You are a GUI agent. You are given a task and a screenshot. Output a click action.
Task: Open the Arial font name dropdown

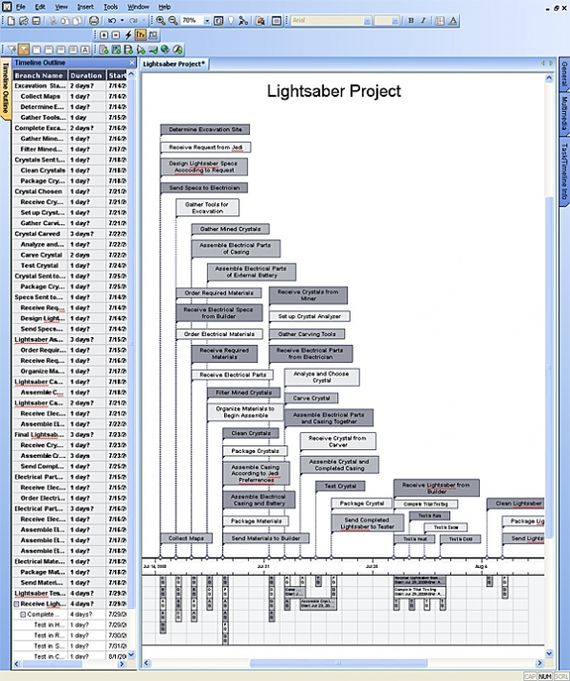(367, 20)
